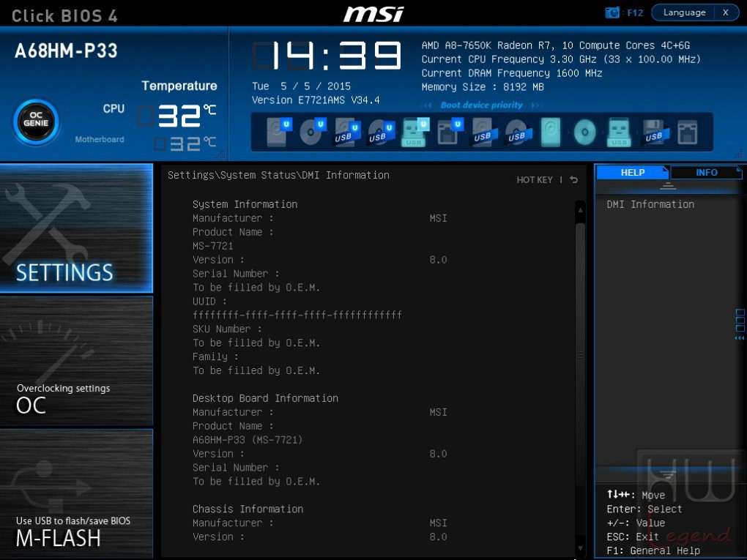Click the breadcrumb 'Settings\System Status\DMI Information'

tap(278, 175)
